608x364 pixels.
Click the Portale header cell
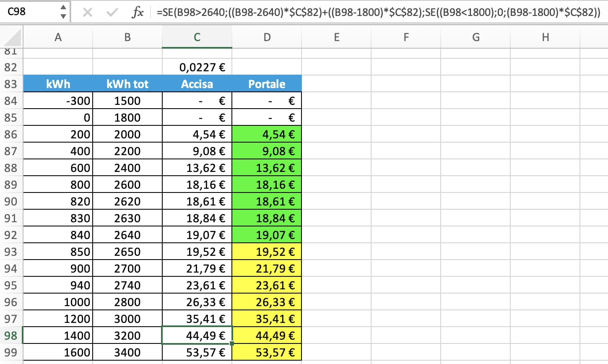(x=267, y=84)
